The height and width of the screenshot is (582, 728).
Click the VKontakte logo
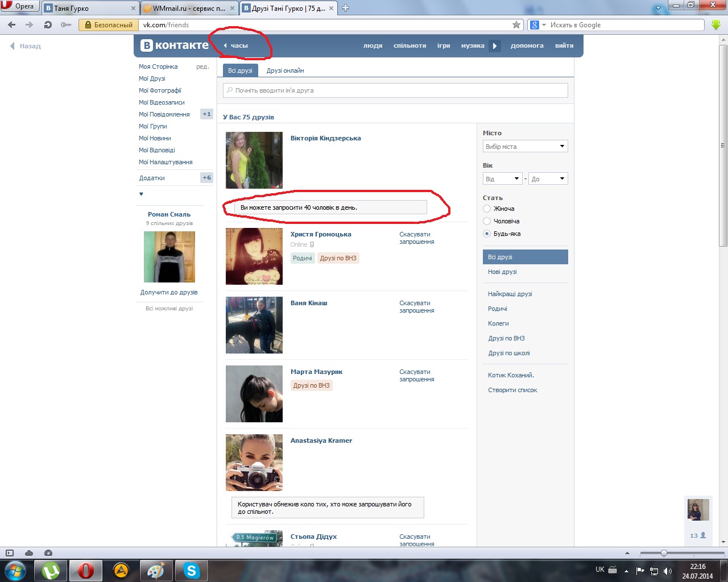tap(175, 45)
